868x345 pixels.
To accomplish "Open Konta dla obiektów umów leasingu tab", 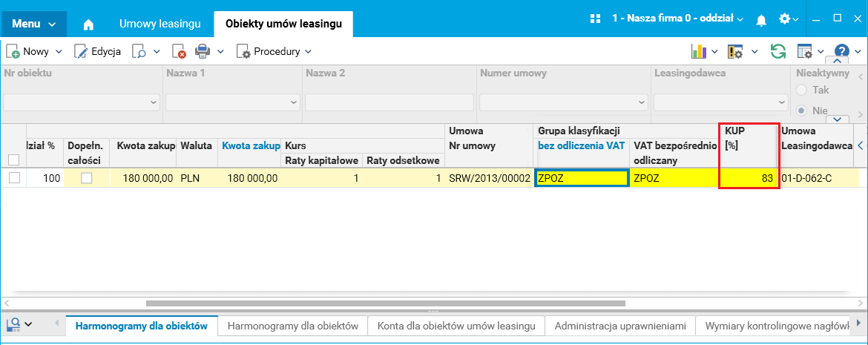I will 456,326.
